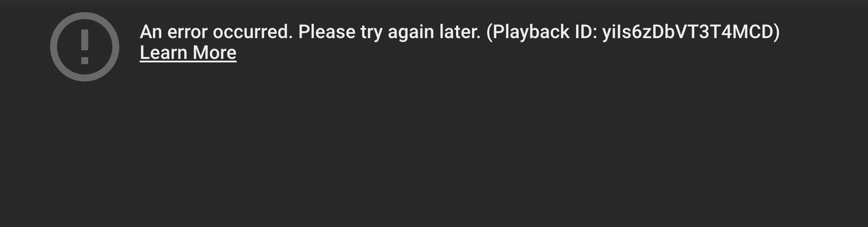Select the exclamation mark inside the circle
This screenshot has height=227, width=868.
tap(85, 47)
